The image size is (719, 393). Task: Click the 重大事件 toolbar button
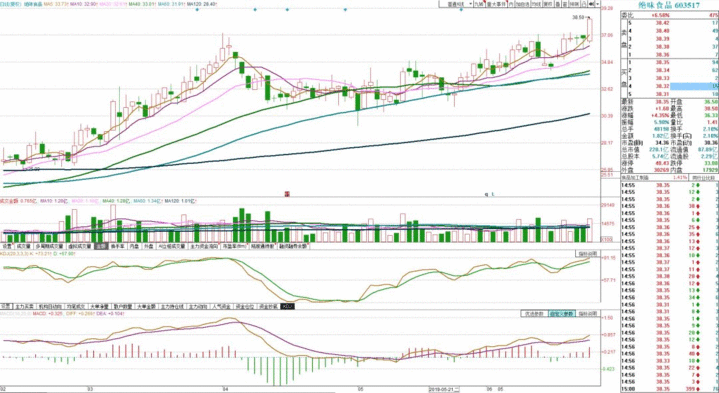[x=497, y=3]
